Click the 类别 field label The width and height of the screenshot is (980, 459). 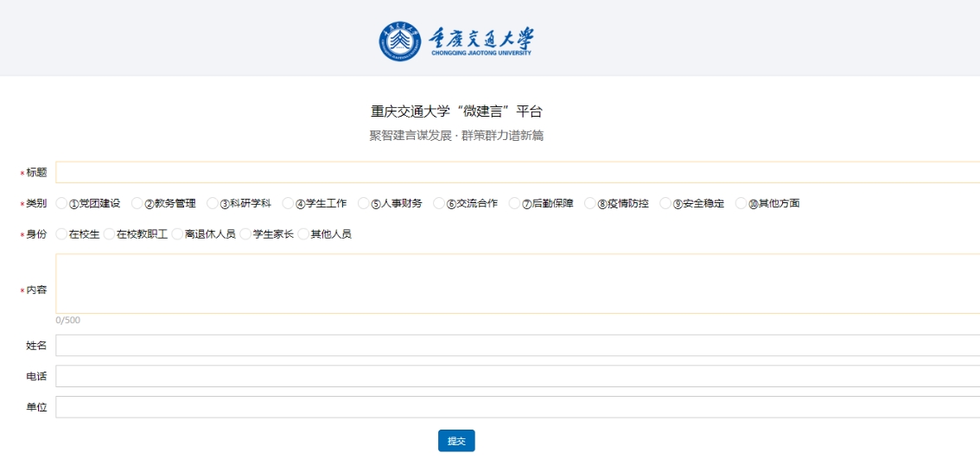[36, 203]
